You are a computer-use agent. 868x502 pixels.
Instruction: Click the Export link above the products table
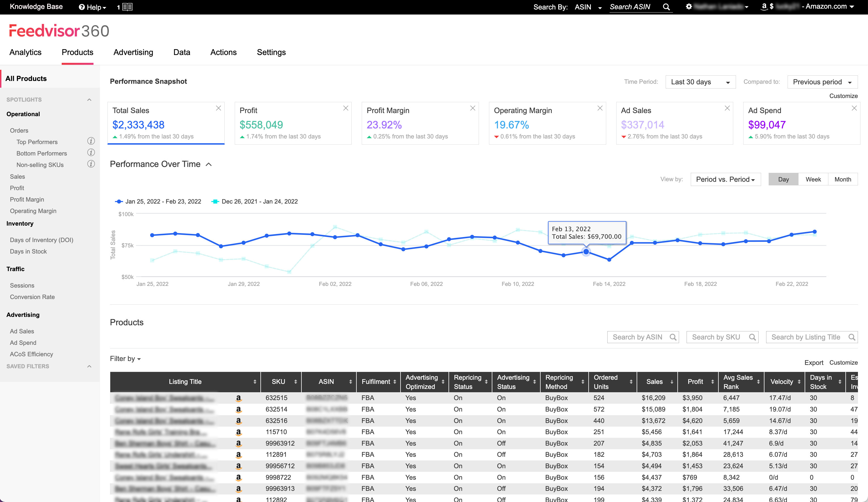pos(814,362)
